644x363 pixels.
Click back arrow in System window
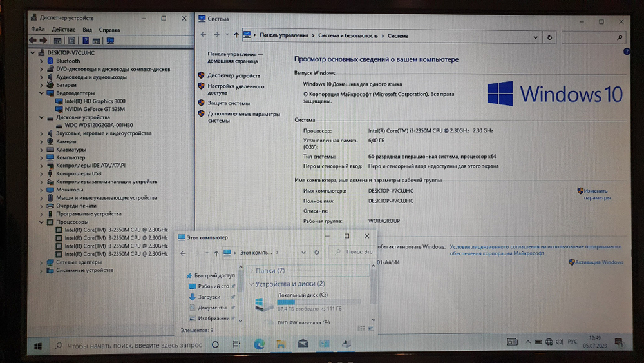[204, 35]
